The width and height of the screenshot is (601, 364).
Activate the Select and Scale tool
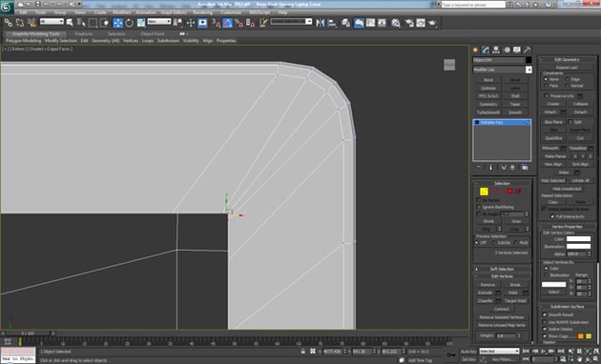[141, 23]
